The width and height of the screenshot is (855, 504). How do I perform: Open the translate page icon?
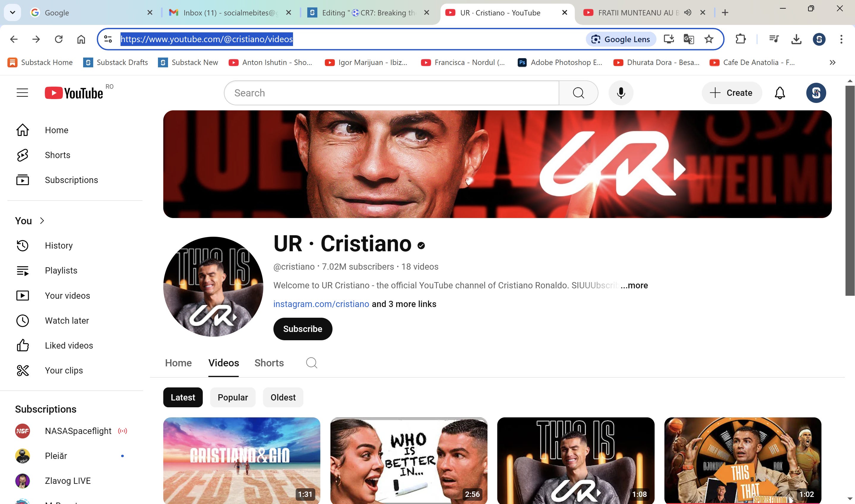pos(689,39)
